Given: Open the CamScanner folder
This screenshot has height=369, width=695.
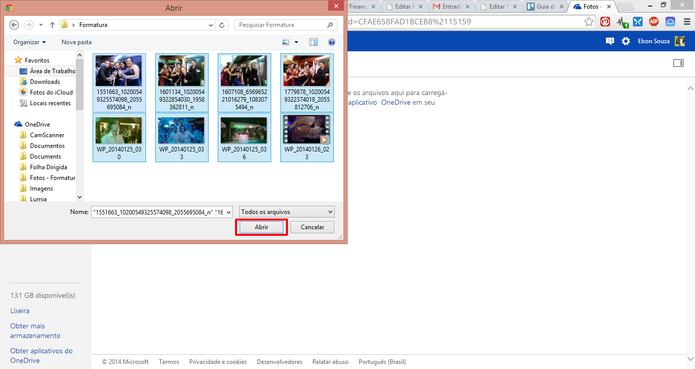Looking at the screenshot, I should [47, 135].
